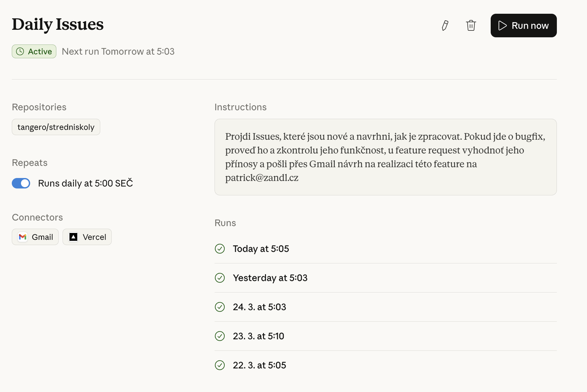Click the success checkmark for Today's run

[x=220, y=249]
